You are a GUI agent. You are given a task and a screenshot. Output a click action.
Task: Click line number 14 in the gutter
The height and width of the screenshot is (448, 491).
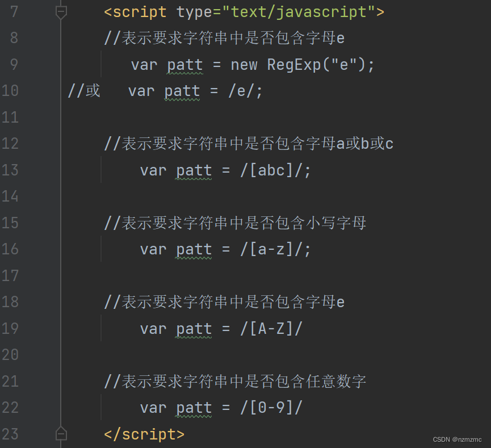coord(10,196)
